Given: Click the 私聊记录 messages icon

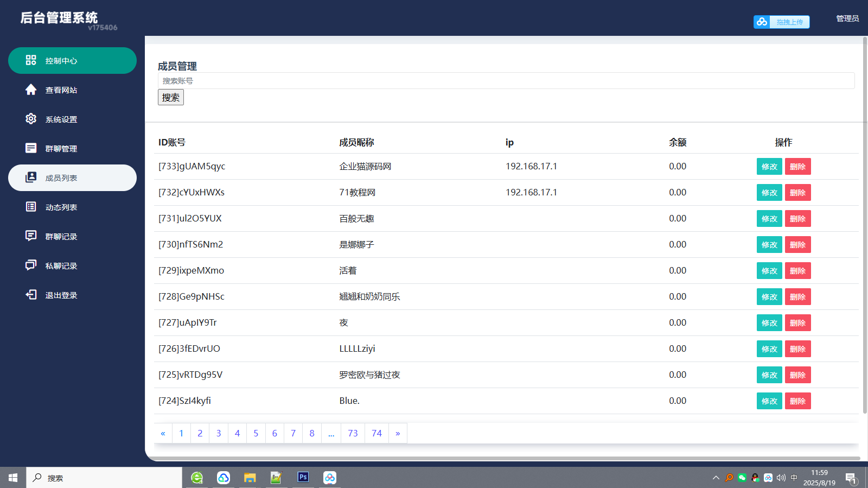Looking at the screenshot, I should point(31,265).
